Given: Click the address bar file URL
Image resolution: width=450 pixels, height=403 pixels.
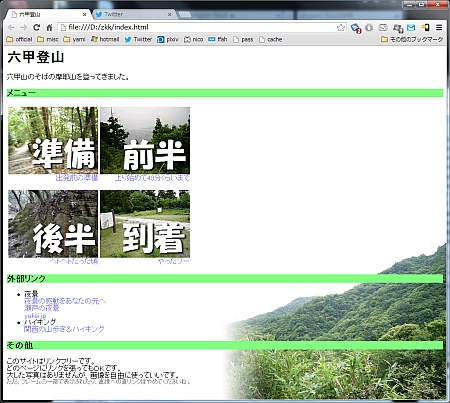Looking at the screenshot, I should pyautogui.click(x=108, y=27).
